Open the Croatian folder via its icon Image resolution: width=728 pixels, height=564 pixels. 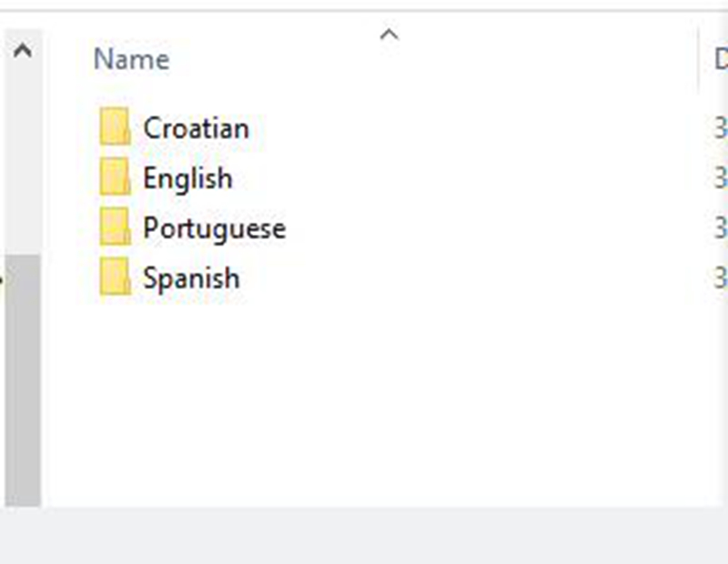115,127
